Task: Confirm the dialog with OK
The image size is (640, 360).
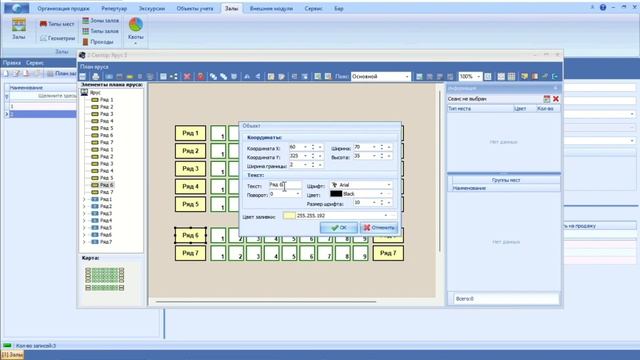Action: point(339,228)
